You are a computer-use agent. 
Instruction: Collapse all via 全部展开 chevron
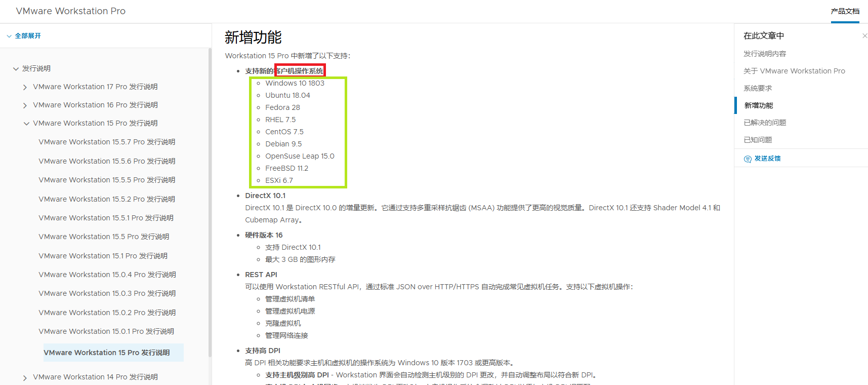pos(9,36)
